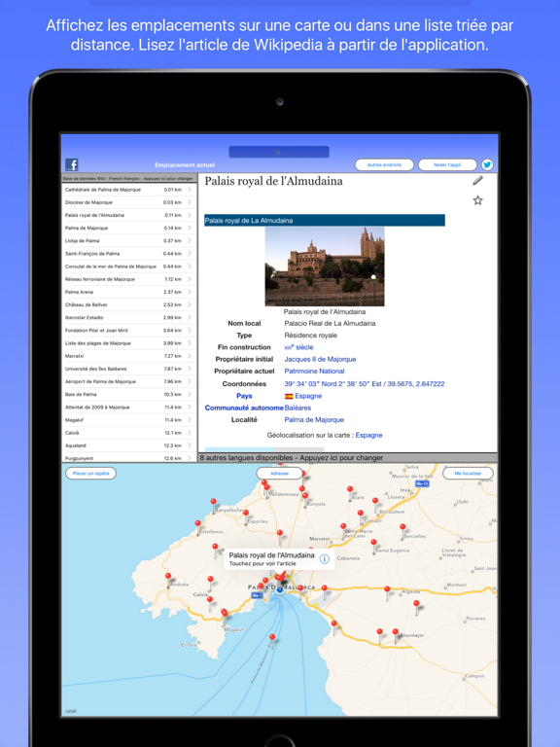The height and width of the screenshot is (747, 560).
Task: Expand chevron for Cathédrale de Palma de Majorque
Action: pos(189,190)
